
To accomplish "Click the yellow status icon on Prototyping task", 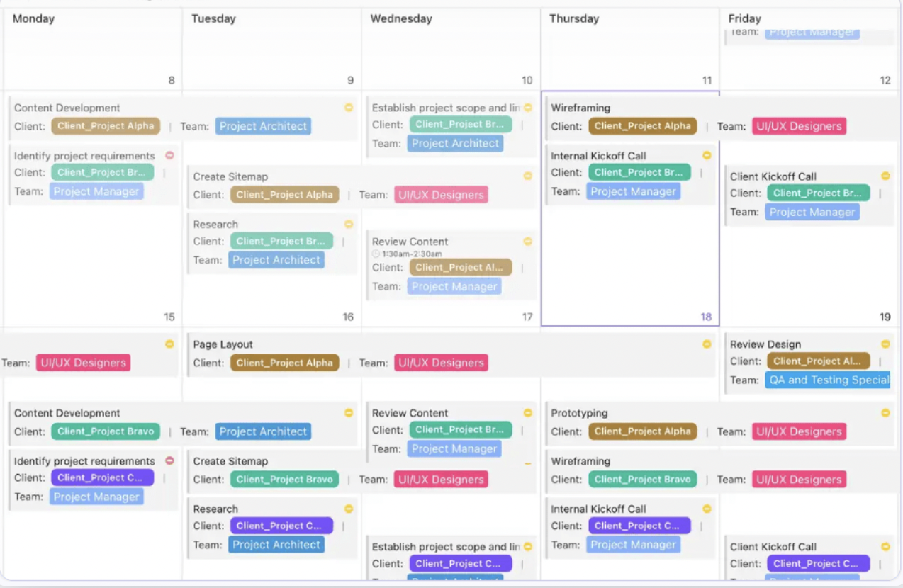I will pos(885,413).
